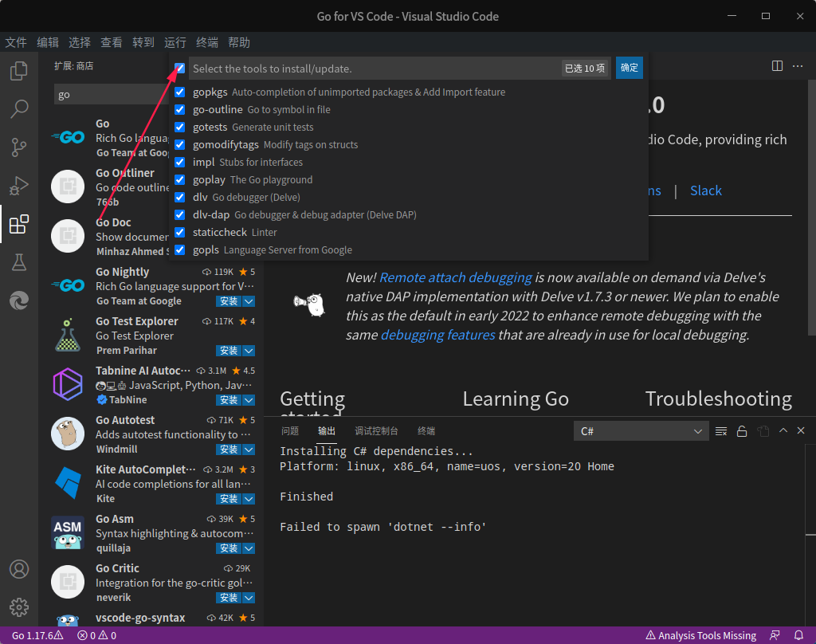The width and height of the screenshot is (816, 644).
Task: Follow the Remote attach debugging link
Action: (x=455, y=277)
